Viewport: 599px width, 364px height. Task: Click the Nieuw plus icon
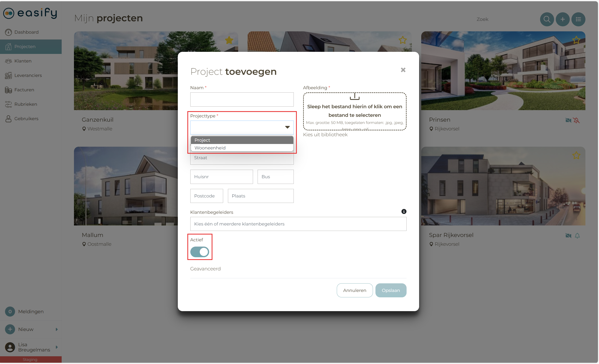pos(10,329)
